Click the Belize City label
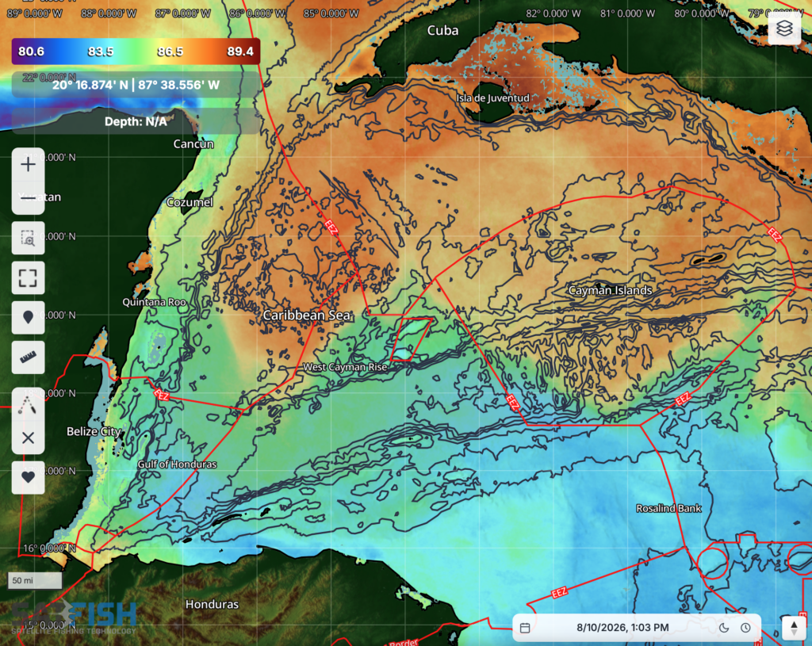Viewport: 812px width, 646px height. click(94, 431)
